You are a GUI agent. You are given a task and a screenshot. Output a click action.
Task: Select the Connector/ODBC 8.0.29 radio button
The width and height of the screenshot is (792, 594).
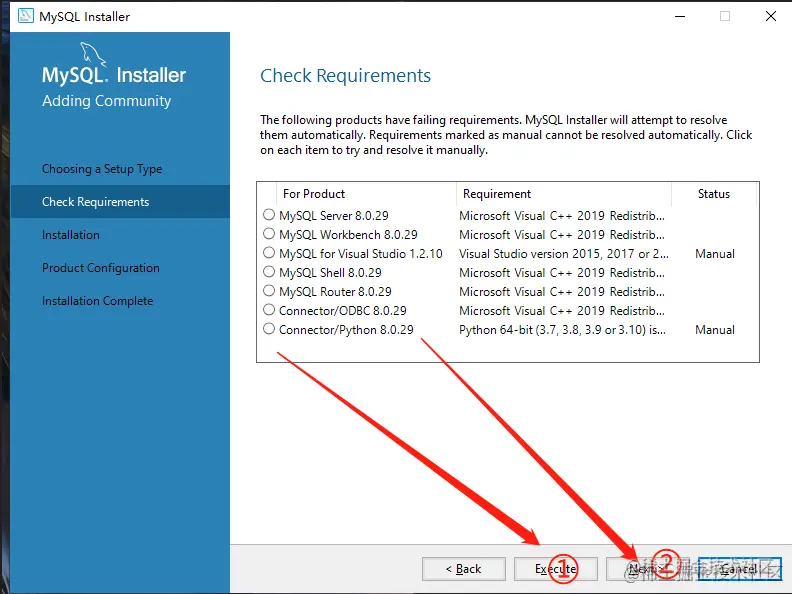pos(269,310)
